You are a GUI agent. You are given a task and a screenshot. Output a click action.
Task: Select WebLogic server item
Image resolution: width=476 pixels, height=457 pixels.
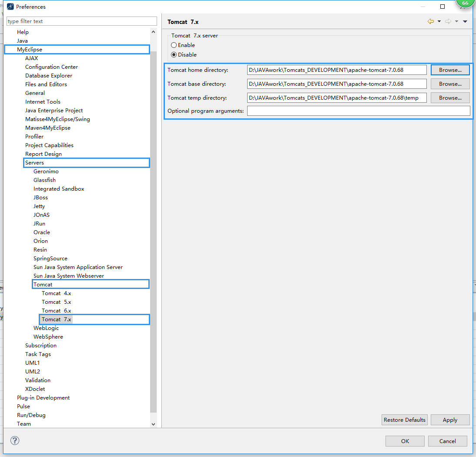[46, 328]
